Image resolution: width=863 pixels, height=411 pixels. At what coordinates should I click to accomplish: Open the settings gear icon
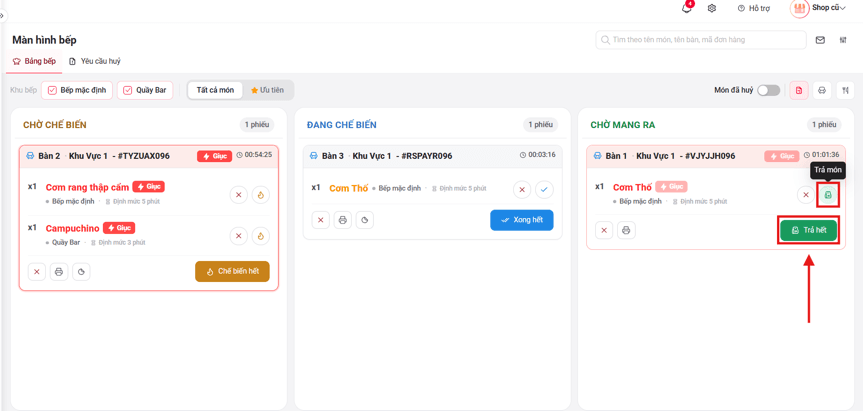(712, 8)
